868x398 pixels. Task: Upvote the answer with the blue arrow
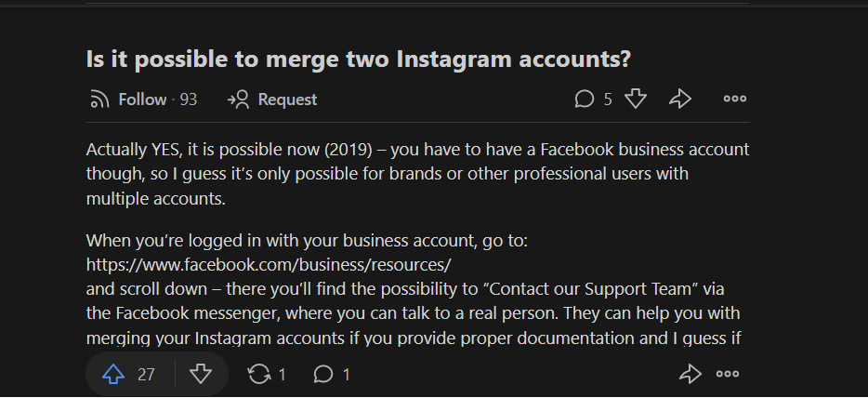[x=113, y=375]
